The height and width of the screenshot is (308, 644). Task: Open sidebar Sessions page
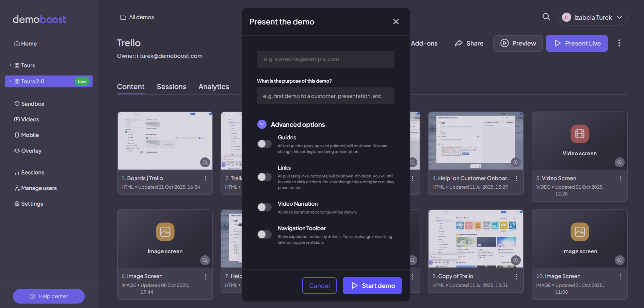29,172
